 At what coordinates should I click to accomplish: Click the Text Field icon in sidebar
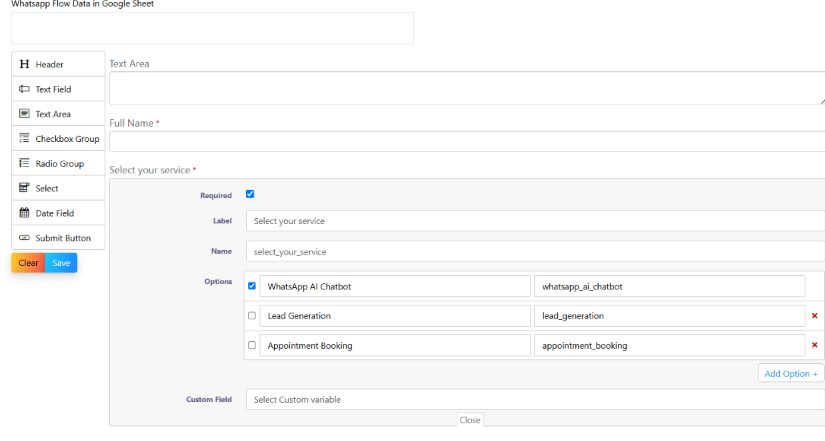(x=24, y=89)
